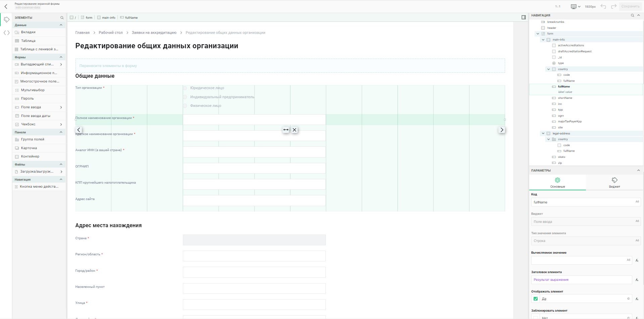Select Индивидуальный предприниматель radio button
The height and width of the screenshot is (319, 644).
tap(185, 97)
